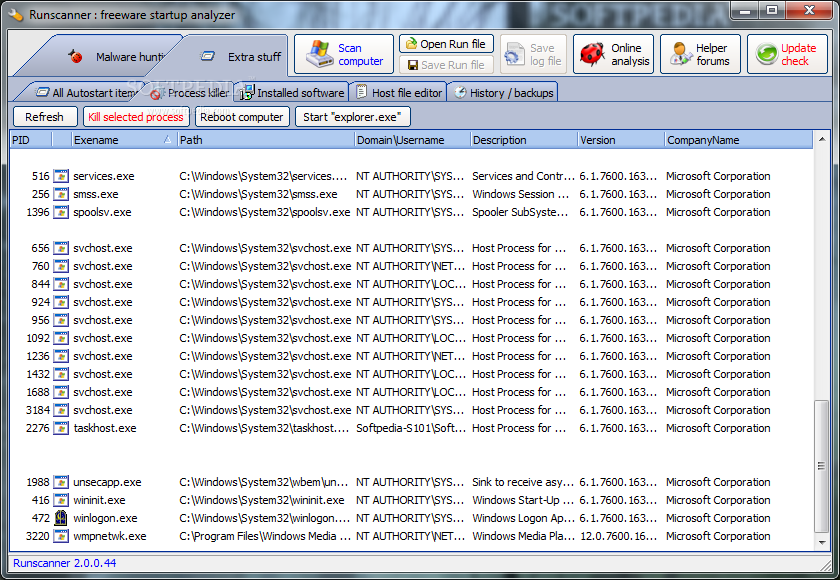Select the wininit.exe process name
This screenshot has height=580, width=840.
(x=100, y=500)
